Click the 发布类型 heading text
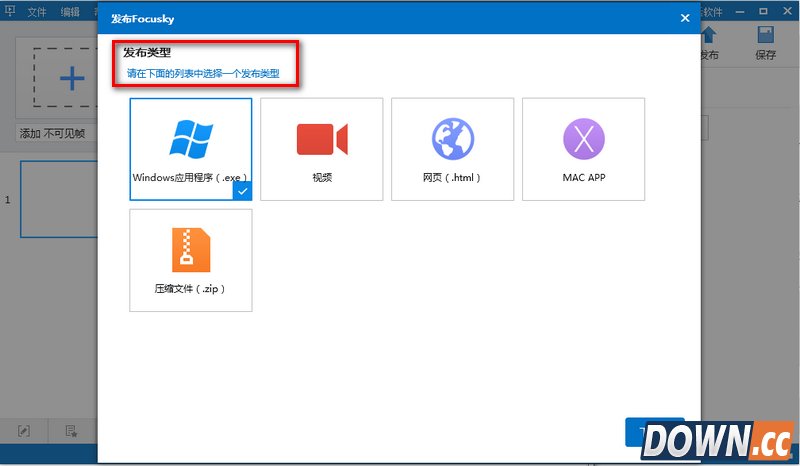The height and width of the screenshot is (466, 800). [147, 52]
